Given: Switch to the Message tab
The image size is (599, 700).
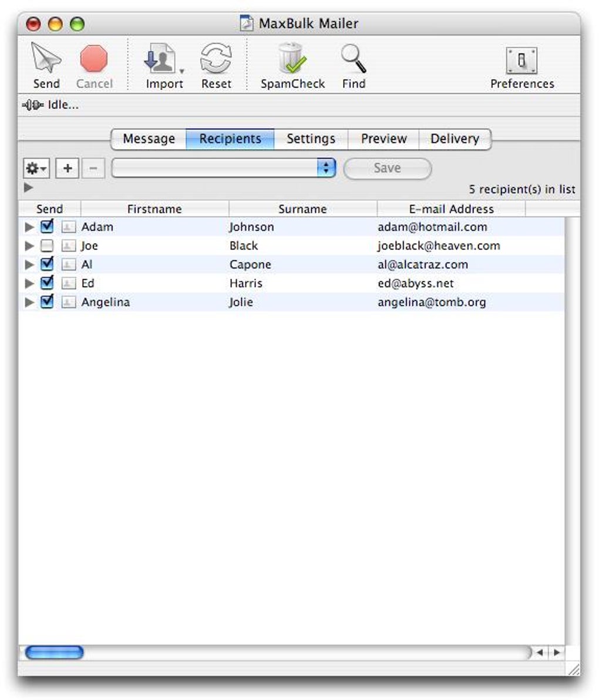Looking at the screenshot, I should [149, 139].
